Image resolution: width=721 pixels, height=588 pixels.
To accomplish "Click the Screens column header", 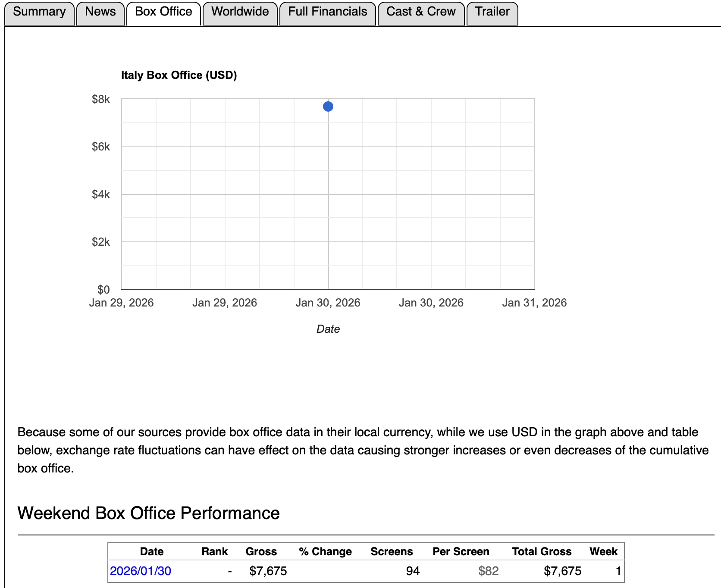I will click(x=392, y=552).
